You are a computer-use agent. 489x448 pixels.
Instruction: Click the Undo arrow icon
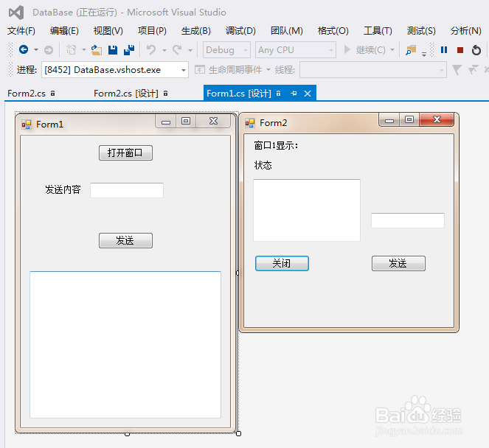pos(151,50)
